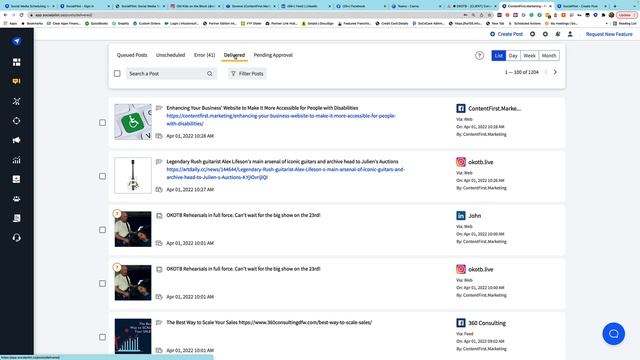
Task: Tick the select-all posts checkbox
Action: coord(117,74)
